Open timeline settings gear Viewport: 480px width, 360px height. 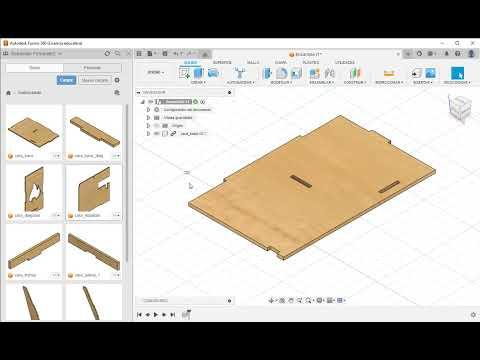tap(473, 315)
